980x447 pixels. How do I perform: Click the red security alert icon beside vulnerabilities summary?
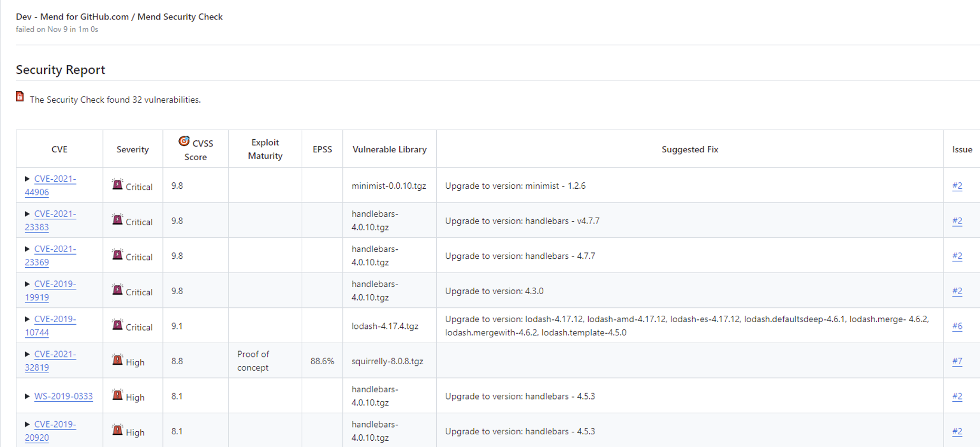(20, 96)
